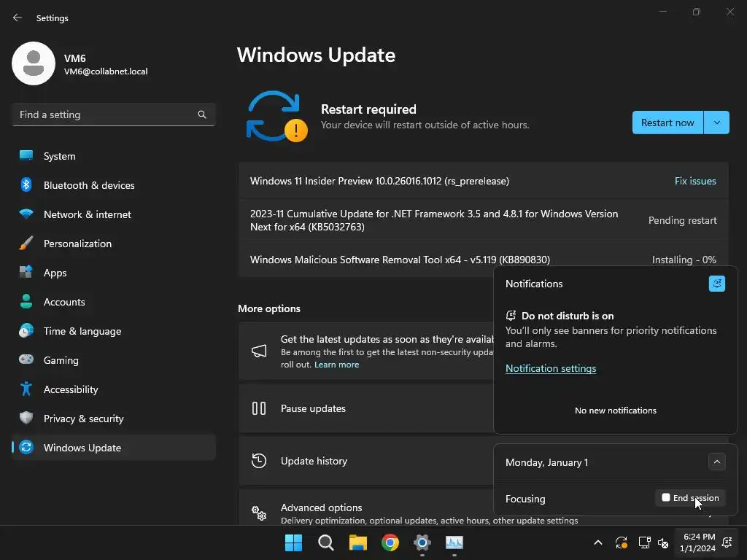The image size is (747, 560).
Task: Open the Restart now dropdown arrow
Action: (x=716, y=122)
